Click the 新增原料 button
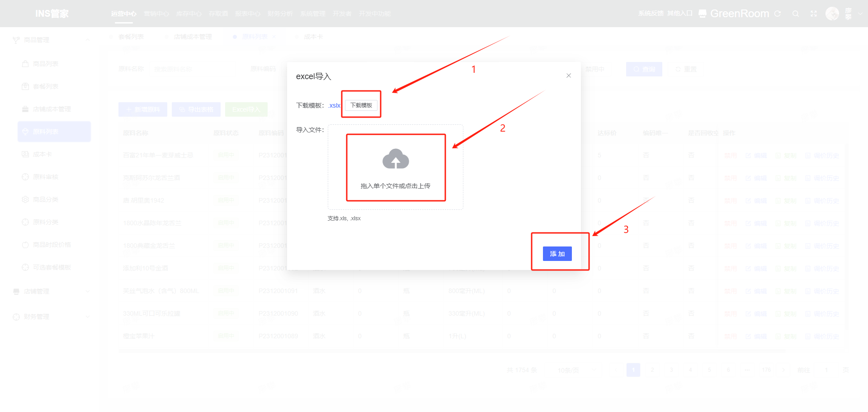 tap(143, 109)
